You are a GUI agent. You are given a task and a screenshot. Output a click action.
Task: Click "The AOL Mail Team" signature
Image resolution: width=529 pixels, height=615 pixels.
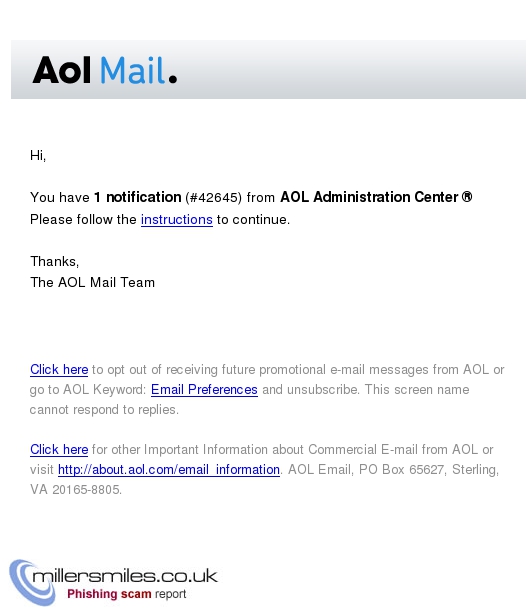pos(93,282)
